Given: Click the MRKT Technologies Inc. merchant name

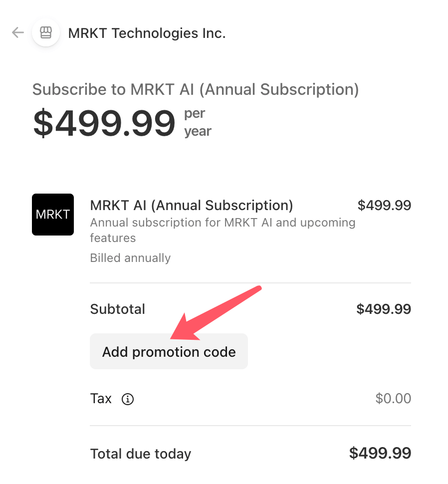Looking at the screenshot, I should point(147,33).
